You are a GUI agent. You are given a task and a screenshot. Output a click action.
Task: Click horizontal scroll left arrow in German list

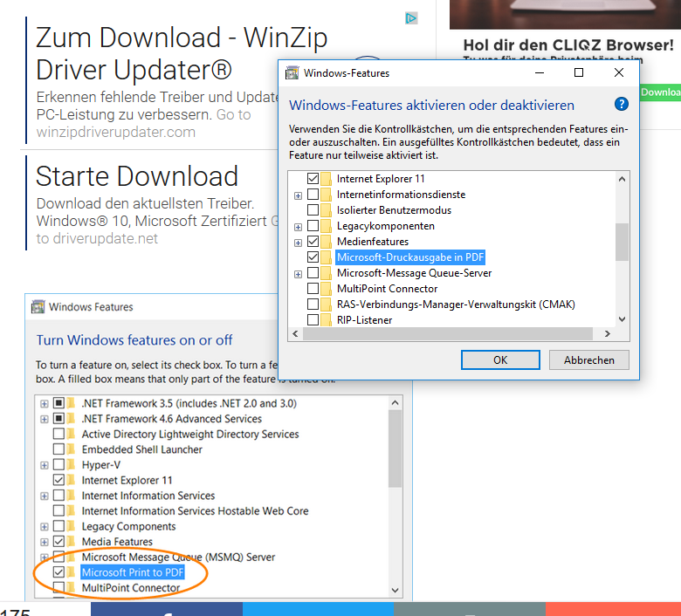[295, 333]
